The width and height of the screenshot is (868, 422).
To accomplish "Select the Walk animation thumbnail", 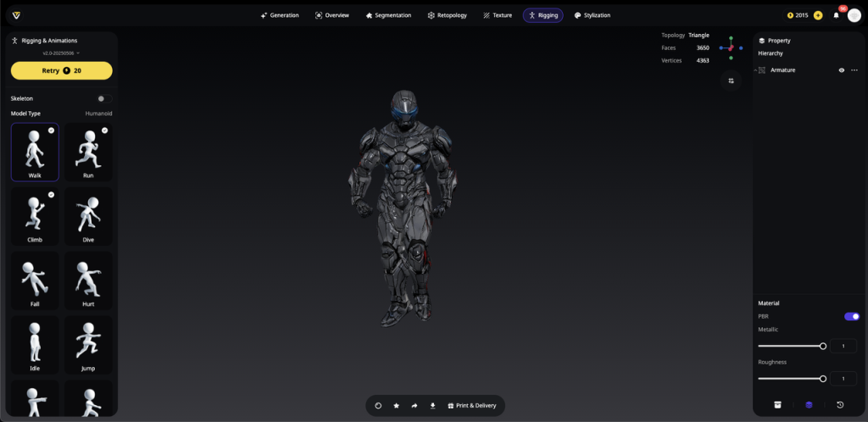I will coord(35,152).
